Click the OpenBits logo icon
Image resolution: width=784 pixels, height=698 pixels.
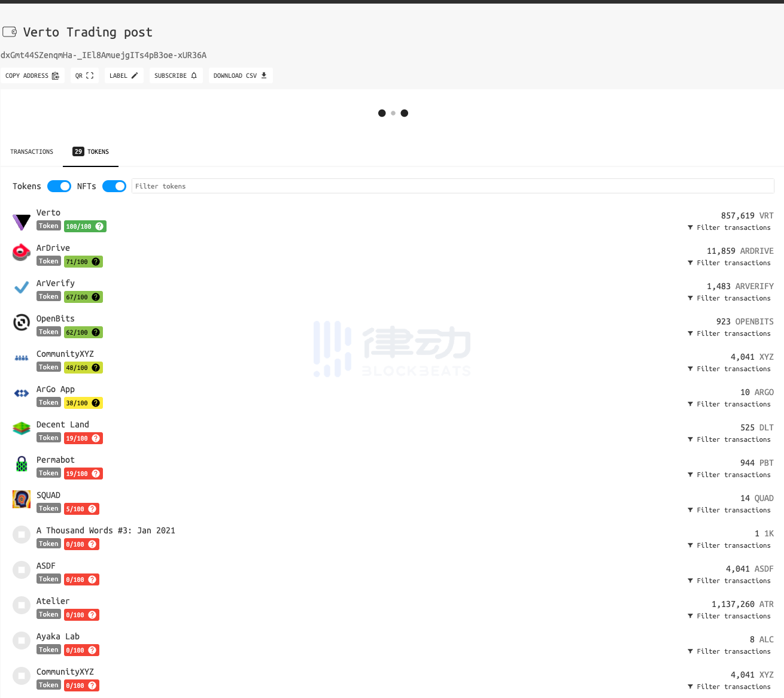click(x=22, y=323)
